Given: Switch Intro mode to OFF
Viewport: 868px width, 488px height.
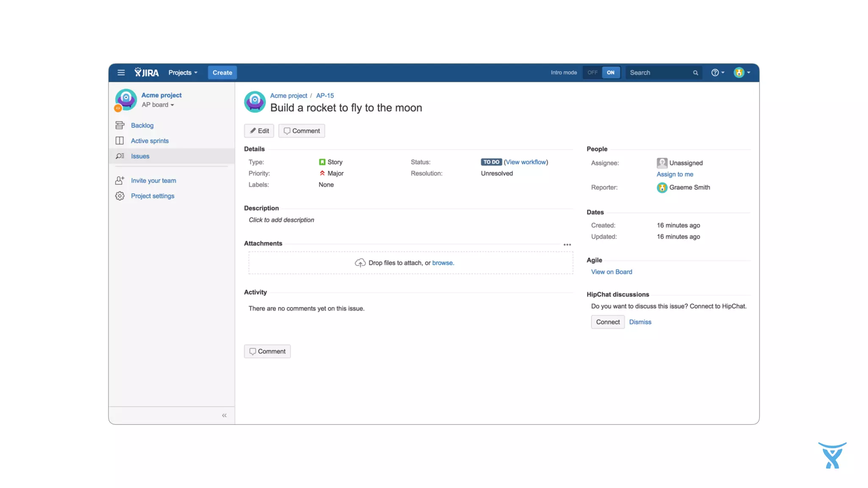Looking at the screenshot, I should click(592, 72).
